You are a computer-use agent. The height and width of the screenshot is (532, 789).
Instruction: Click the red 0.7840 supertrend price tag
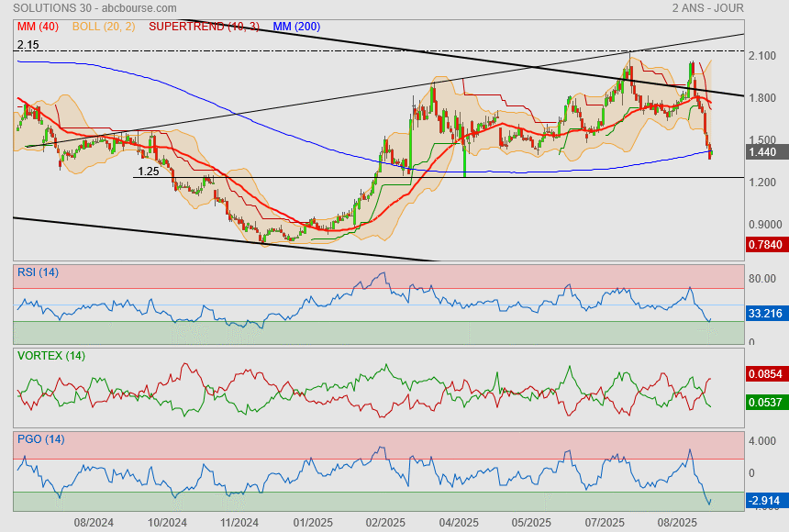tap(765, 245)
